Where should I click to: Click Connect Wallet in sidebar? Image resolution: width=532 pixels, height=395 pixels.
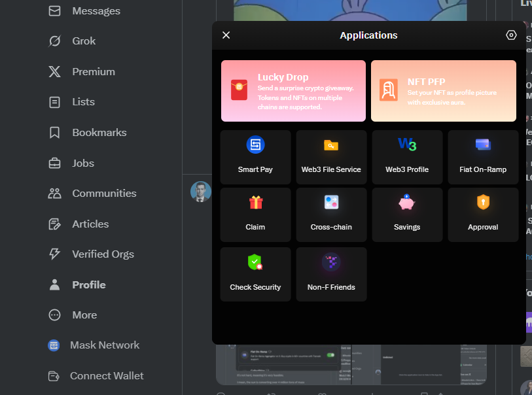coord(96,375)
